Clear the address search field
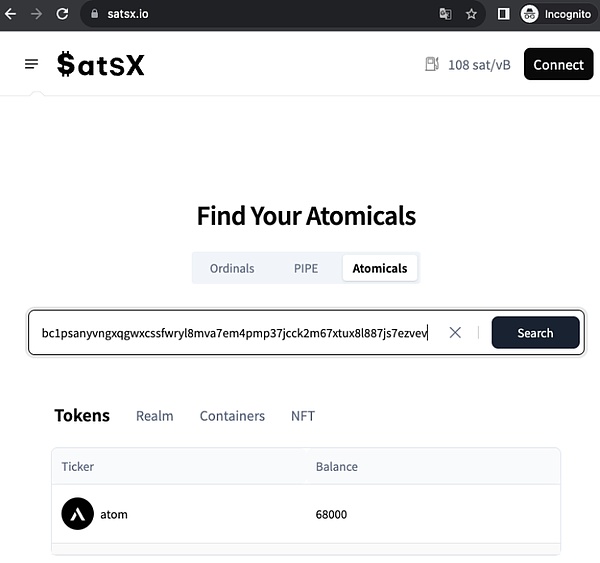 coord(455,333)
